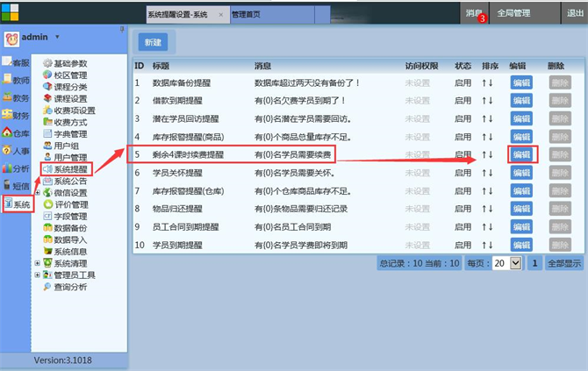The width and height of the screenshot is (588, 371).
Task: Edit the 借款到期提醒 row
Action: pyautogui.click(x=521, y=101)
